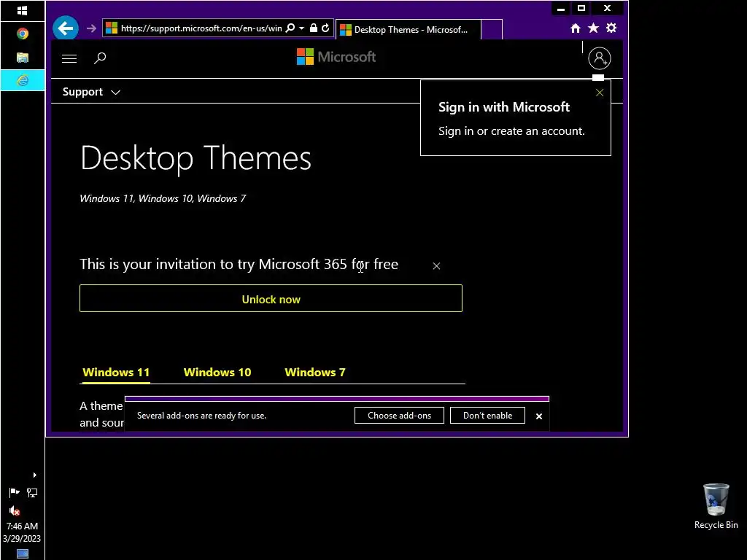
Task: Launch Chrome from the taskbar
Action: click(x=23, y=34)
